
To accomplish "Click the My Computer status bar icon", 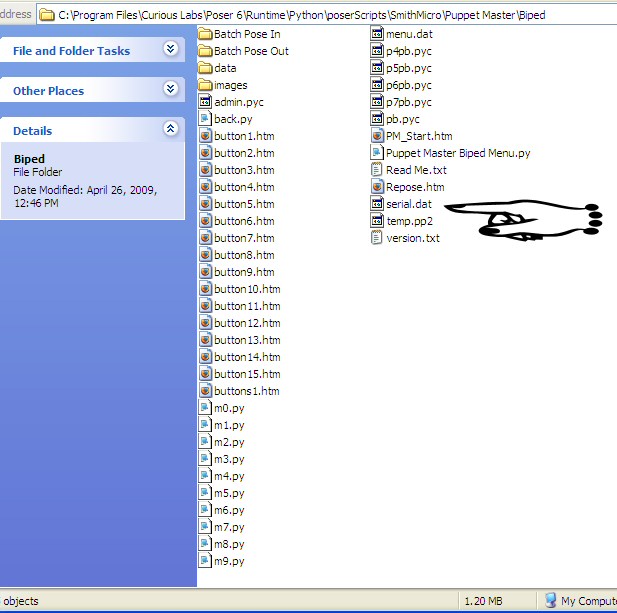I will [551, 600].
